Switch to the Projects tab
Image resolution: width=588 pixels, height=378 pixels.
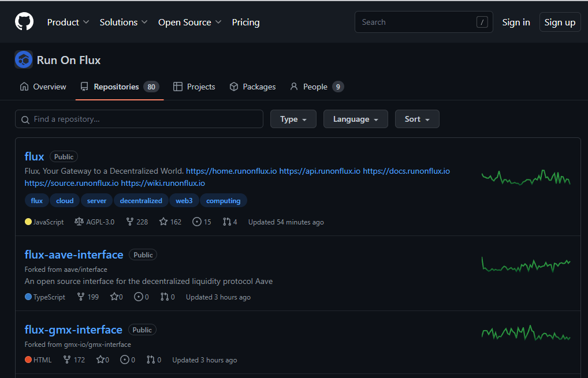pyautogui.click(x=194, y=87)
